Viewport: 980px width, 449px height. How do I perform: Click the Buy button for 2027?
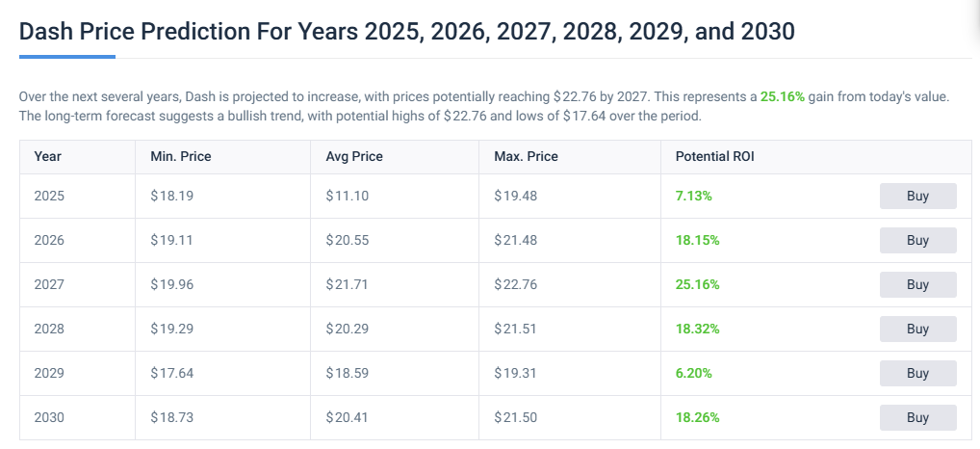coord(917,284)
